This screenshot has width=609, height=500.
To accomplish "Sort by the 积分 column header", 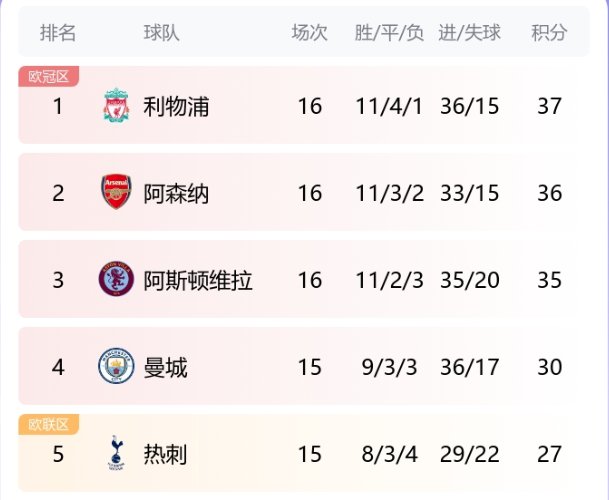I will pos(549,33).
